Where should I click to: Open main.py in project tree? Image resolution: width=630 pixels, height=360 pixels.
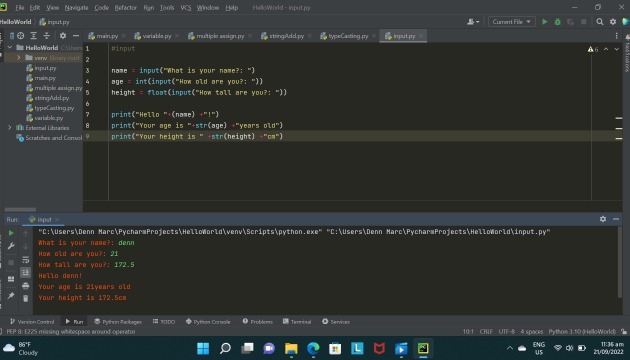(41, 78)
